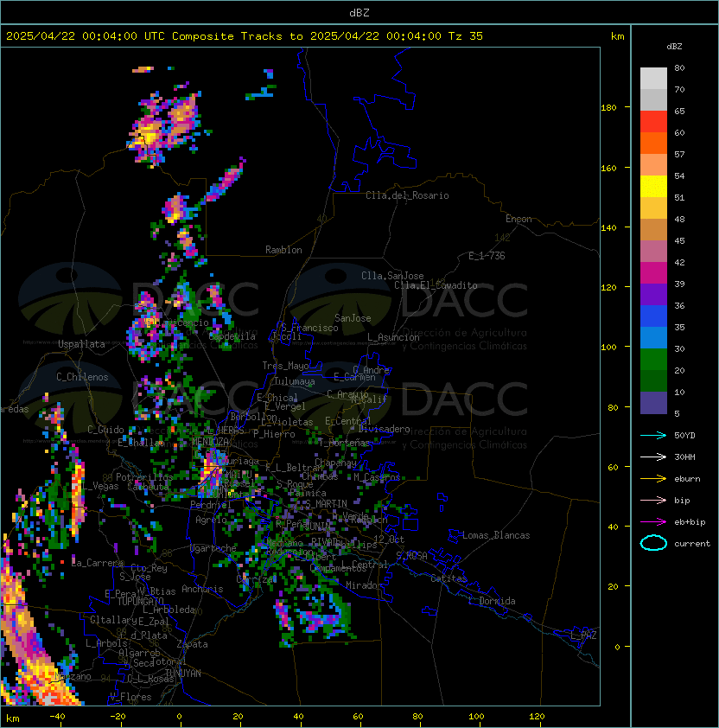Click the cyan 'current' ellipse symbol
This screenshot has height=728, width=719.
click(x=653, y=543)
